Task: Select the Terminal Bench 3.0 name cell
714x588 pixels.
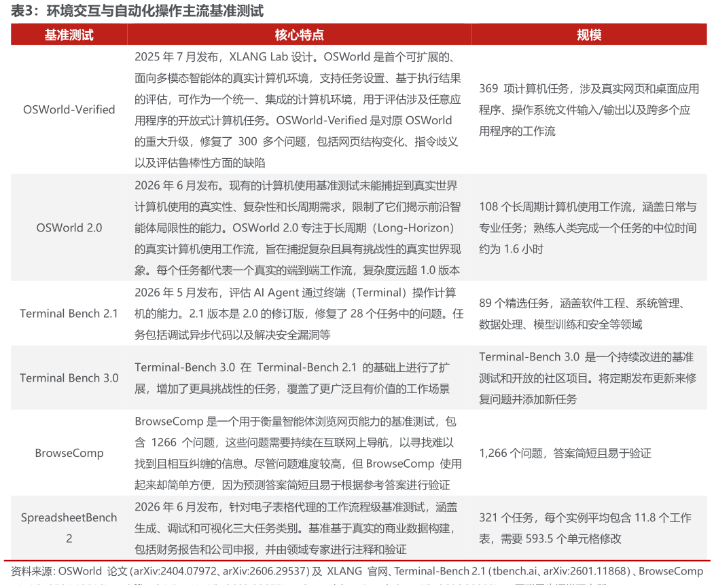Action: [x=69, y=378]
